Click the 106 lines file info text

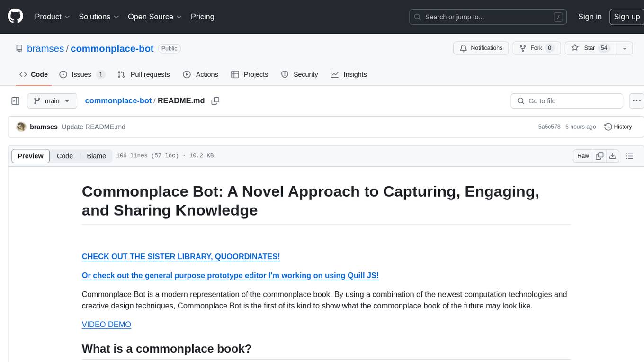pos(165,156)
